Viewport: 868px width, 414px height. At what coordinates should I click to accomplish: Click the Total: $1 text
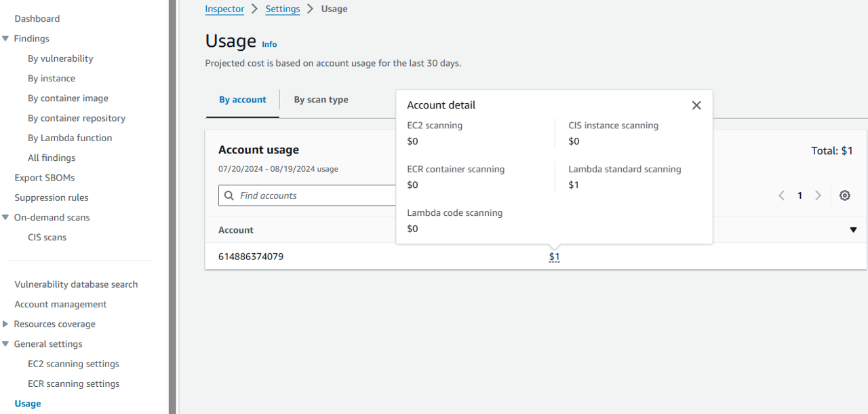[x=832, y=151]
